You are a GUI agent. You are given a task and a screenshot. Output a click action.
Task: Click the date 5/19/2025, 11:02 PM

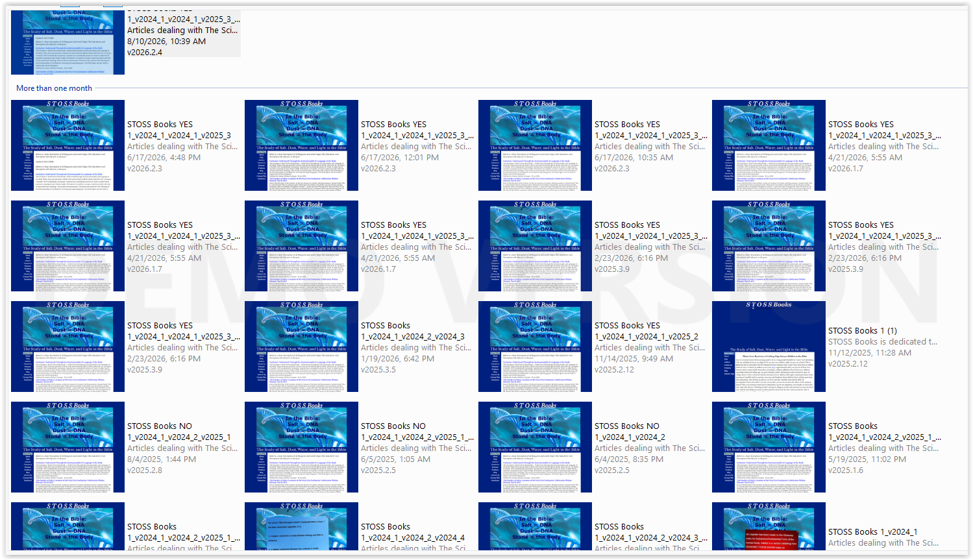point(867,459)
